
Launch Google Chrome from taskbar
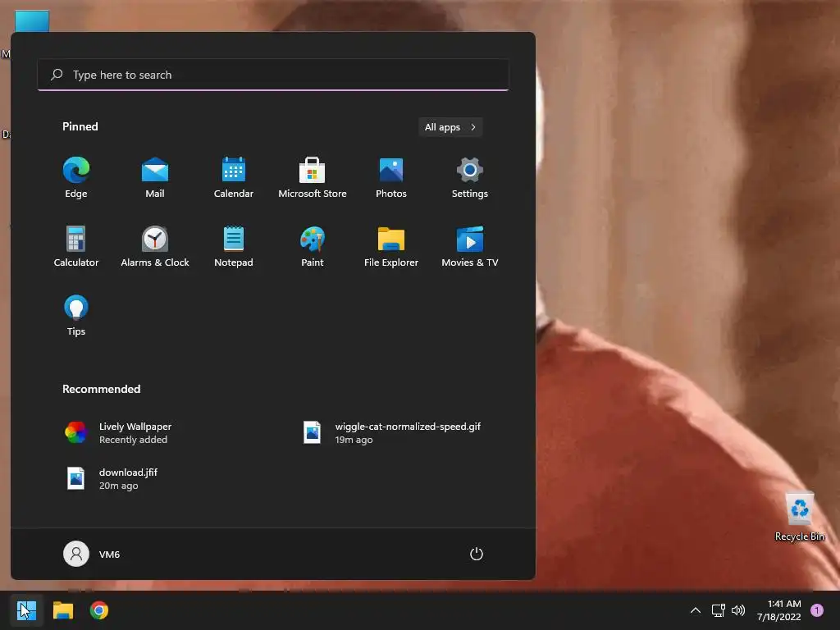99,610
